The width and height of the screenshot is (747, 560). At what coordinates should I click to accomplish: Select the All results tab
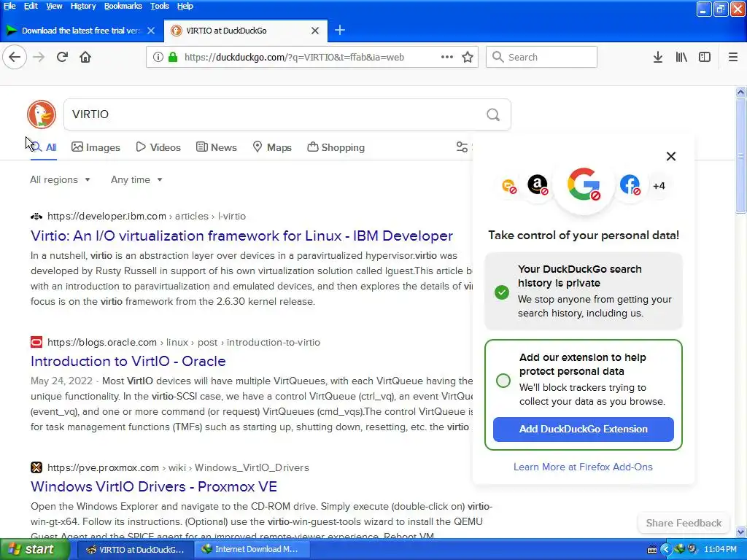tap(43, 147)
